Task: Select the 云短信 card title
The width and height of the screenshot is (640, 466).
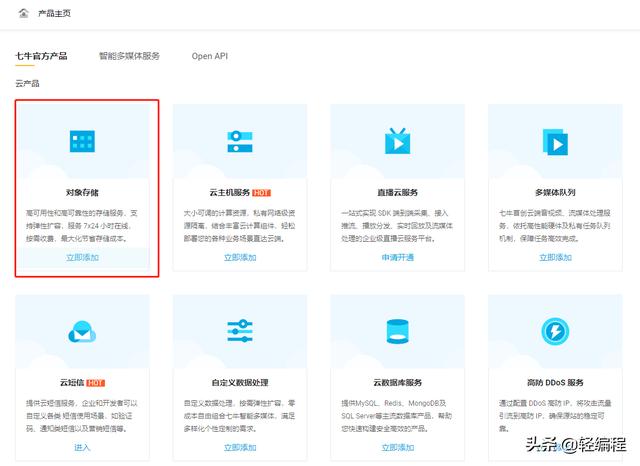Action: pos(72,382)
